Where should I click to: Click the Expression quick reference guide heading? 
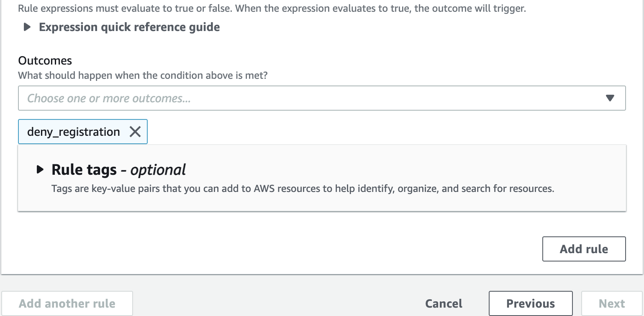pyautogui.click(x=129, y=27)
